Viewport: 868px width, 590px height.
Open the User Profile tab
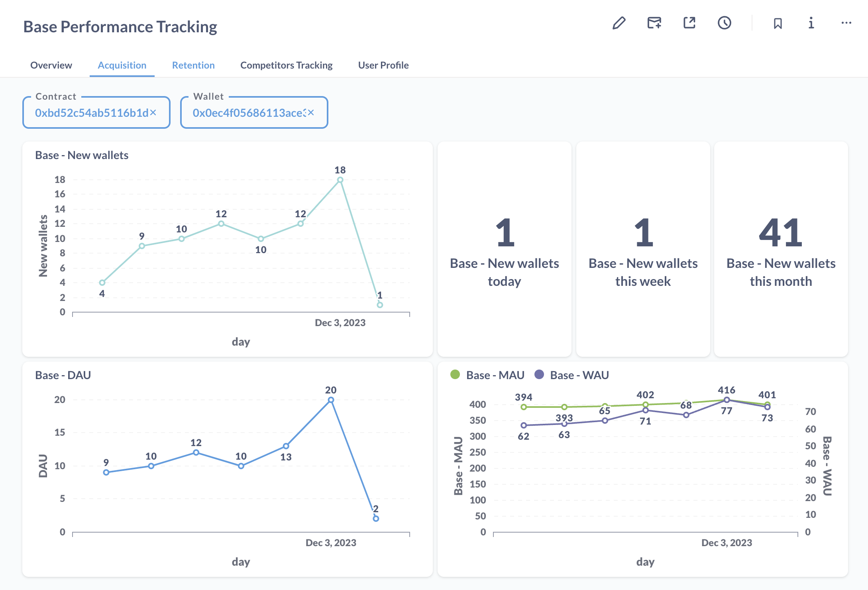[383, 65]
